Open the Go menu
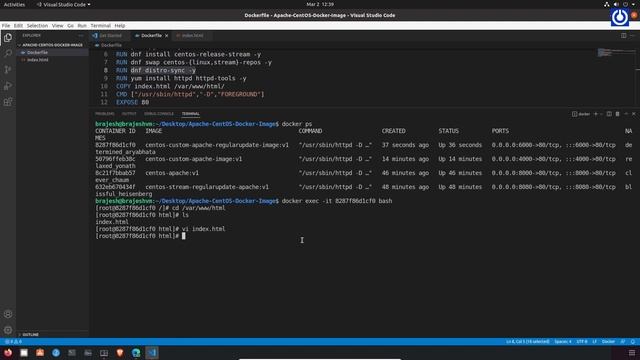640x360 pixels. pos(71,25)
